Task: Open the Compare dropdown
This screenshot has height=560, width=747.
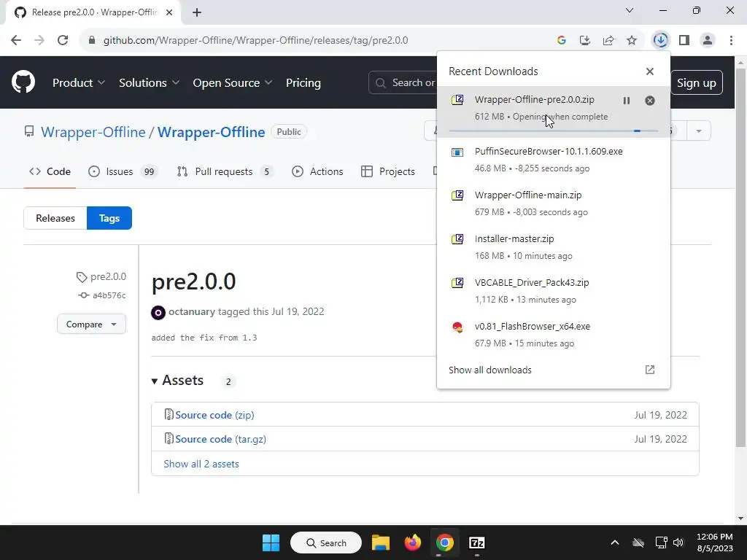Action: pyautogui.click(x=91, y=324)
